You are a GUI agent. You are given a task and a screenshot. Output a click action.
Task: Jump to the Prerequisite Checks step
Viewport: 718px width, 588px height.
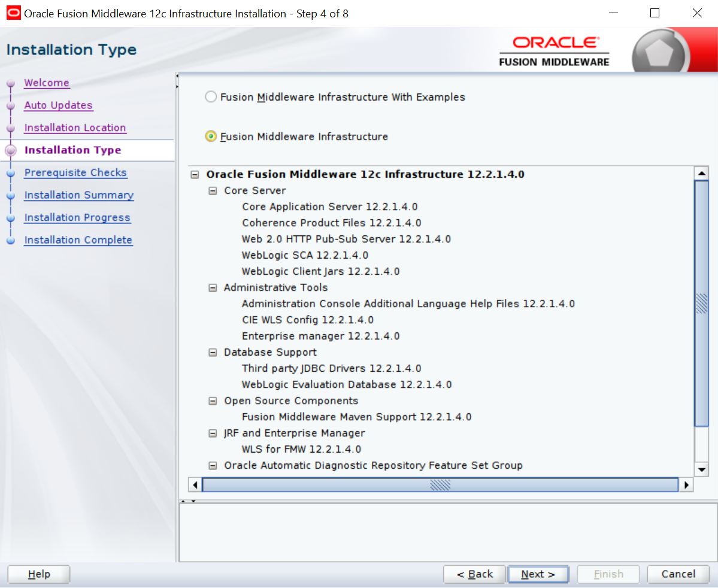(x=75, y=172)
